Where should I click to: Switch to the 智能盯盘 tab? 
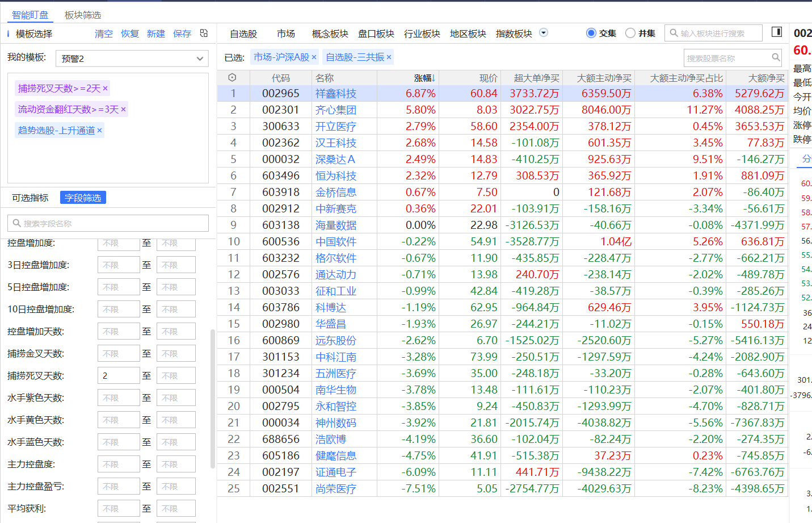coord(30,15)
